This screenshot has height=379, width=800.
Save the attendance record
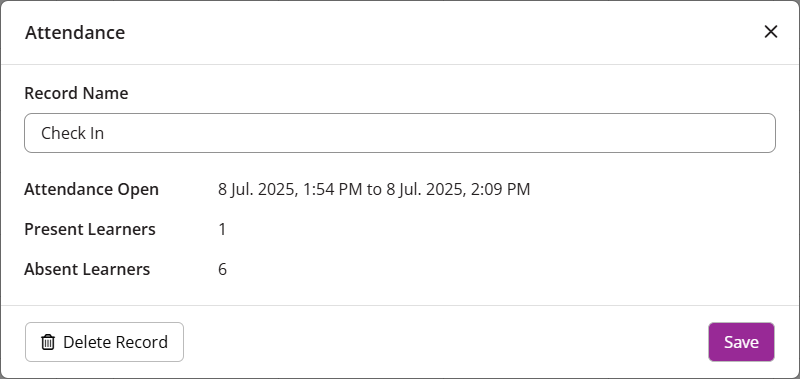[x=741, y=342]
